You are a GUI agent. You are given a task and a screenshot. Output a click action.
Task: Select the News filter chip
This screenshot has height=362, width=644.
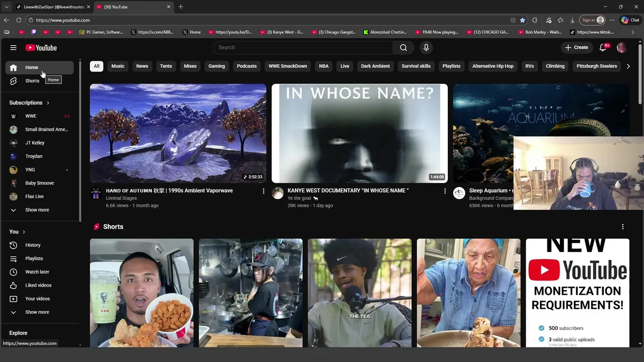click(x=142, y=66)
